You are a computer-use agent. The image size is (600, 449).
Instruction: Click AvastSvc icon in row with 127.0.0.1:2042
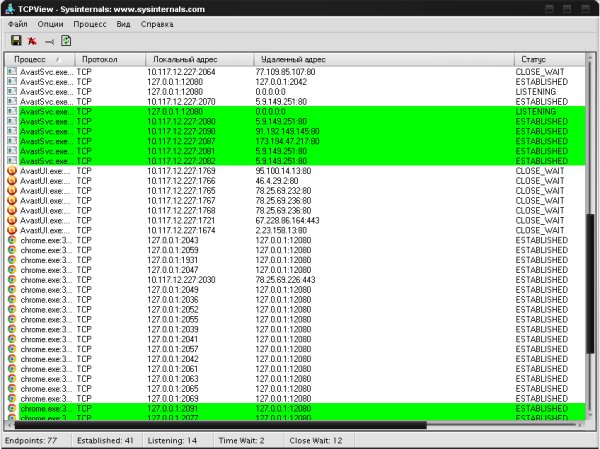coord(12,82)
